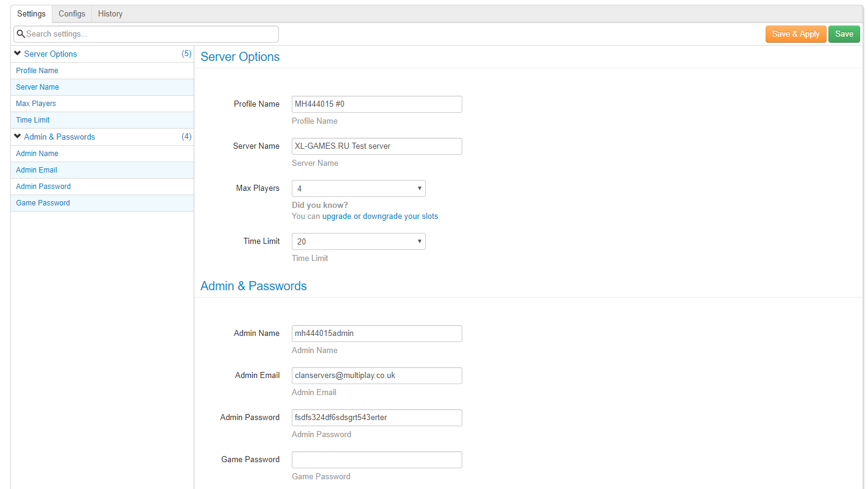Collapse the Server Options chevron
The height and width of the screenshot is (489, 868).
pos(18,54)
